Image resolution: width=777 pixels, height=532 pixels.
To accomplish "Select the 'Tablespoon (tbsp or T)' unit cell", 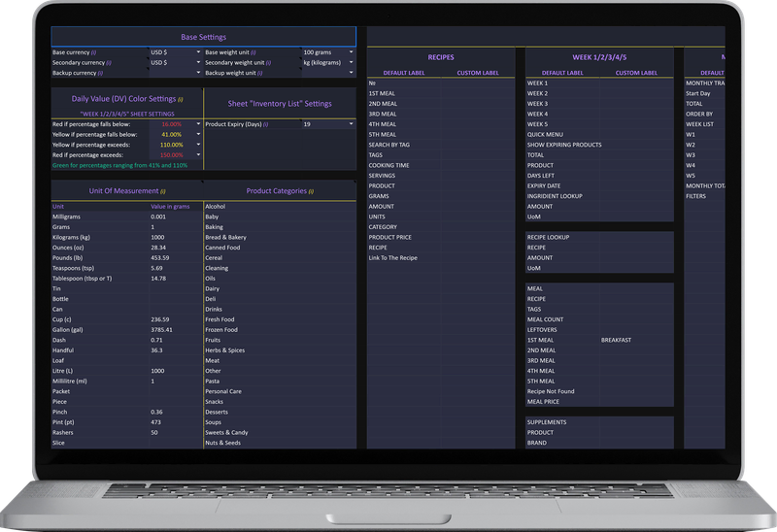I will point(83,279).
